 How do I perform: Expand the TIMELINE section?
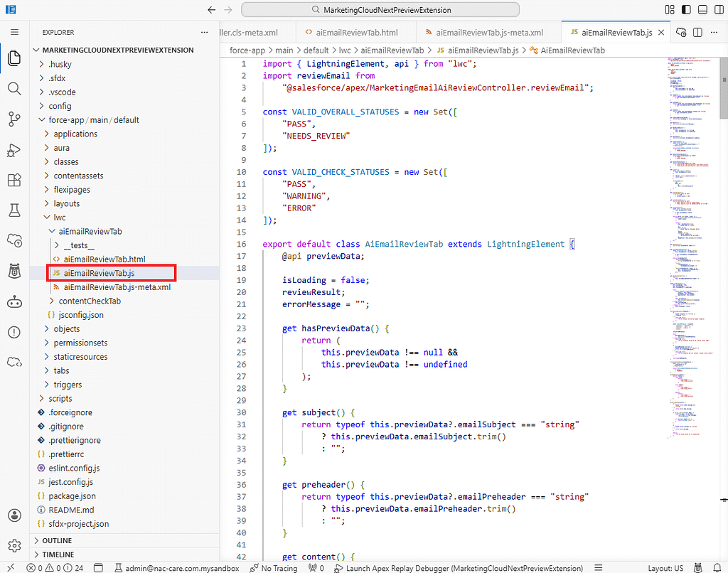[58, 555]
